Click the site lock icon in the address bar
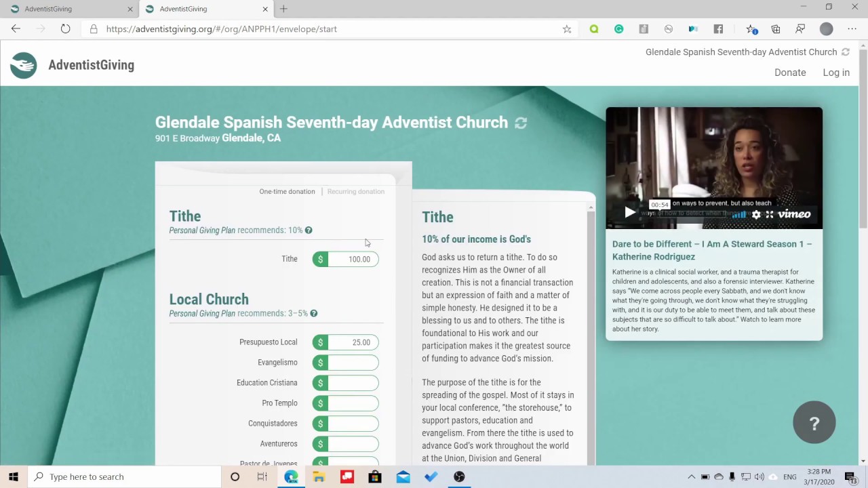Image resolution: width=868 pixels, height=488 pixels. [x=94, y=29]
